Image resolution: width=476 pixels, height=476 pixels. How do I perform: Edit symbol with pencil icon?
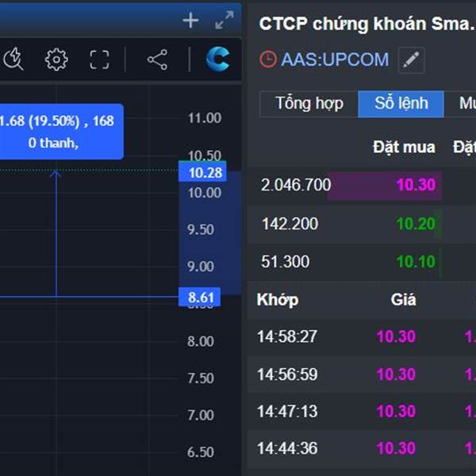(411, 59)
